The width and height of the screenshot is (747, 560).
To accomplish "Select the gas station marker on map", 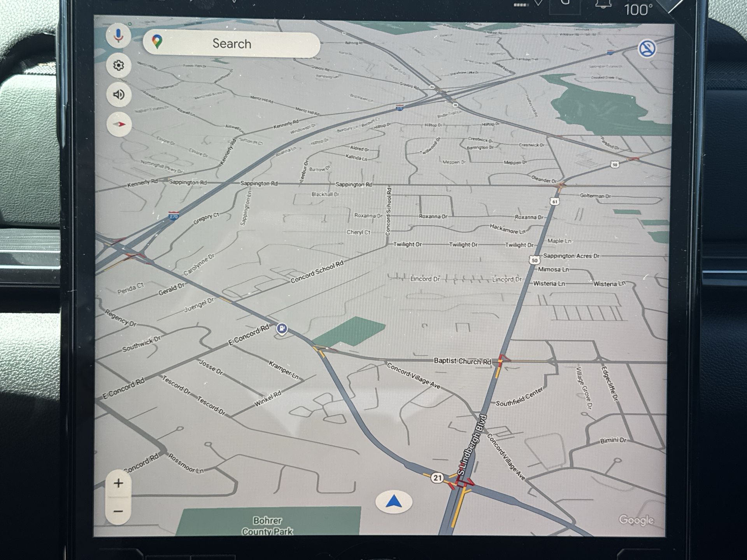I will [x=282, y=329].
